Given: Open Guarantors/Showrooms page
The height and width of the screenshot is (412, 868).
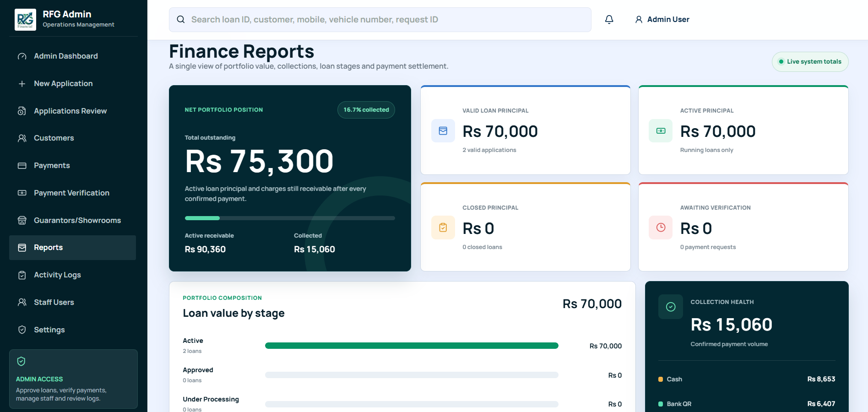Looking at the screenshot, I should [x=72, y=221].
